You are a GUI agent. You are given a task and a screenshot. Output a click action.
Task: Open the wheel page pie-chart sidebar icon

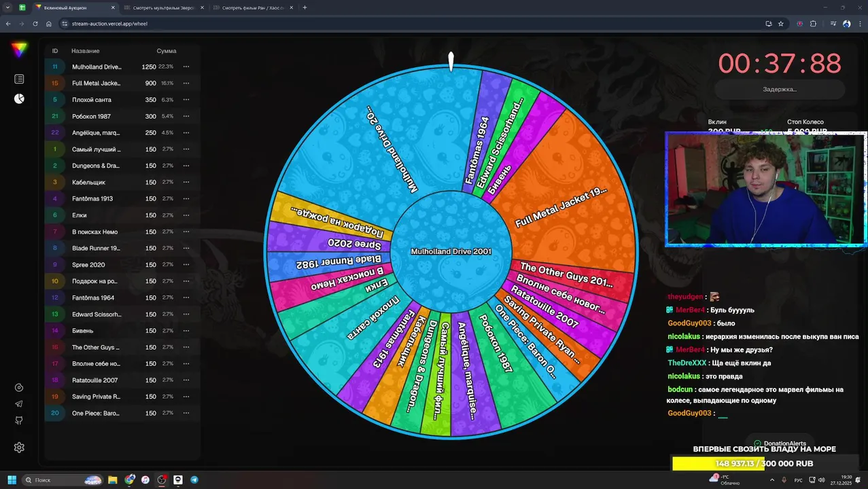pyautogui.click(x=19, y=98)
